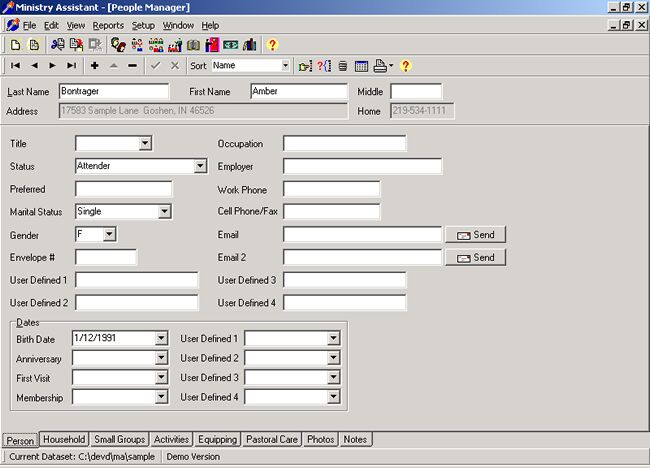Image resolution: width=650 pixels, height=468 pixels.
Task: Click into the Occupation text field
Action: point(344,144)
